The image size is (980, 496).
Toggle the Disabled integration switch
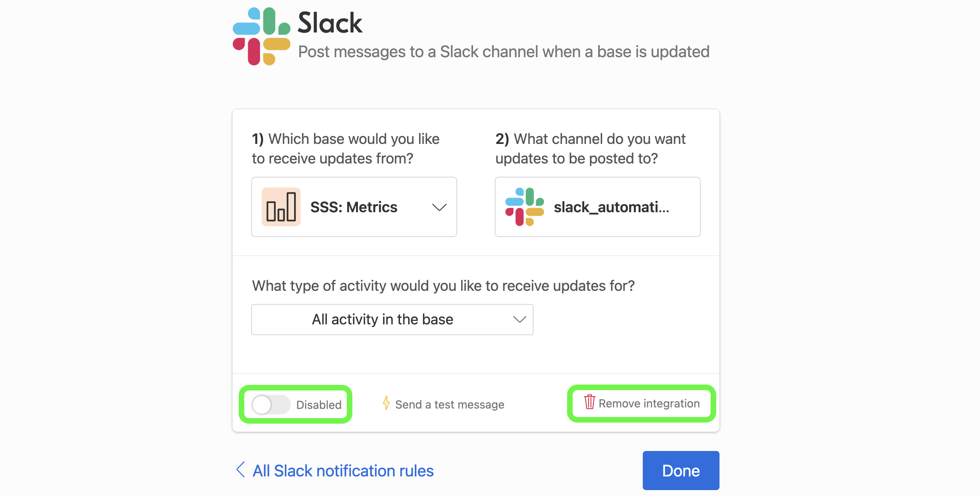(x=270, y=404)
